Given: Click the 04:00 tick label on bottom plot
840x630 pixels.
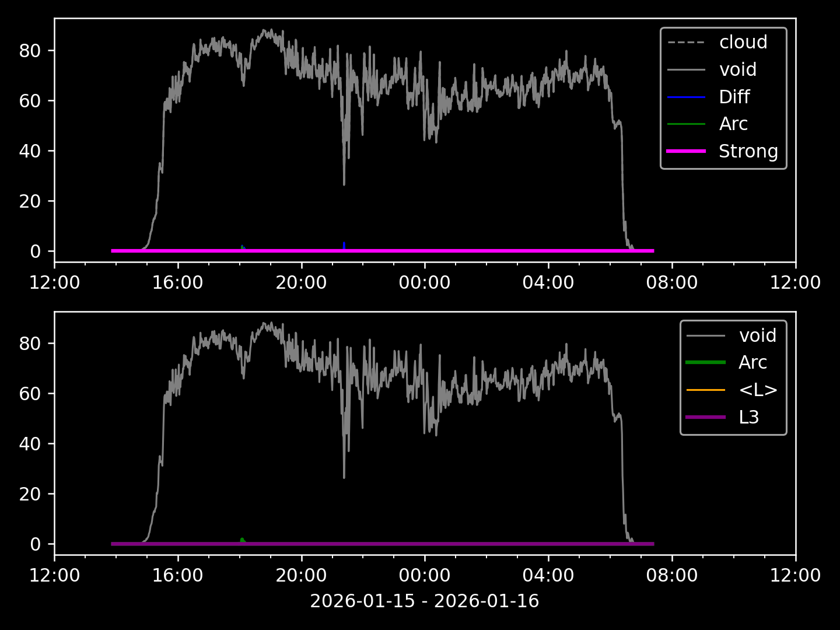Looking at the screenshot, I should point(548,576).
